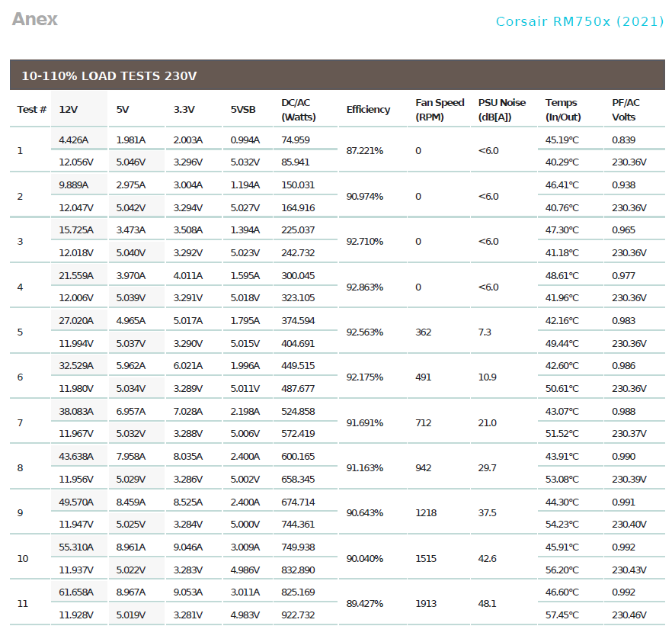This screenshot has height=626, width=672.
Task: Click the 9.889A cell in test 2
Action: 74,185
